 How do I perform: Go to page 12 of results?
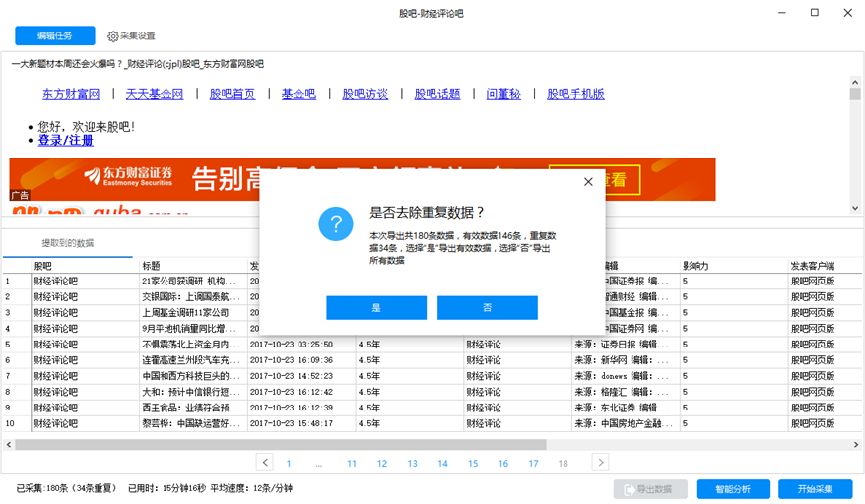point(381,464)
